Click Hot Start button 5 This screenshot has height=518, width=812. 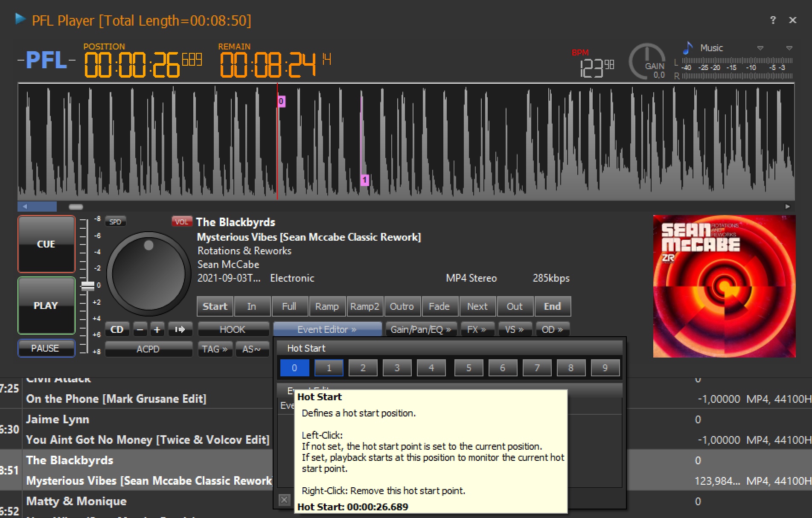[469, 368]
